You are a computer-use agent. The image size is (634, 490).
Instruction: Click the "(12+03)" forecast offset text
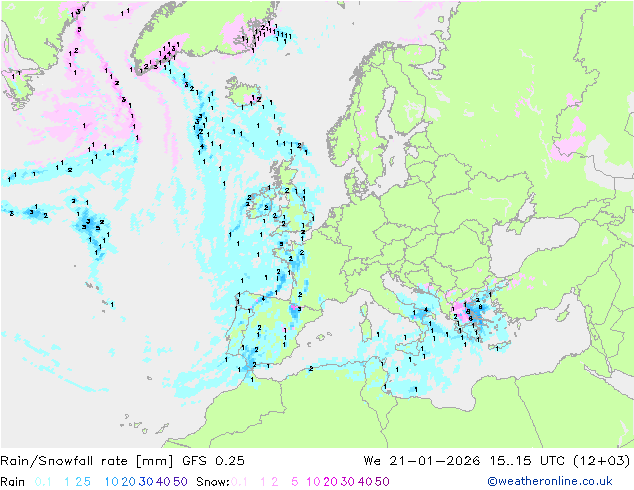[602, 461]
